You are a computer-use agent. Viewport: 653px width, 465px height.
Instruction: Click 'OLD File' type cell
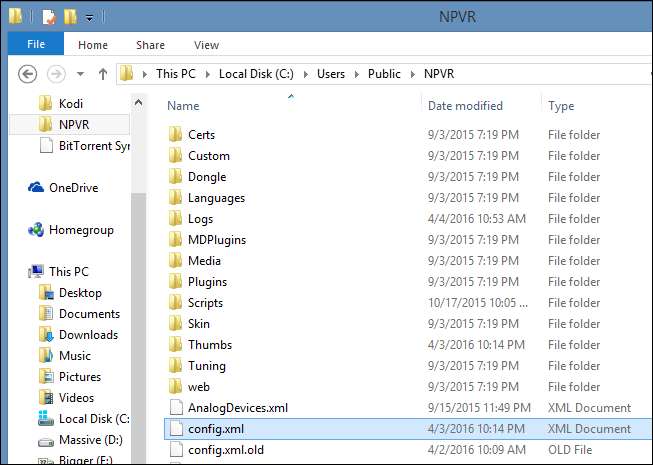coord(570,450)
